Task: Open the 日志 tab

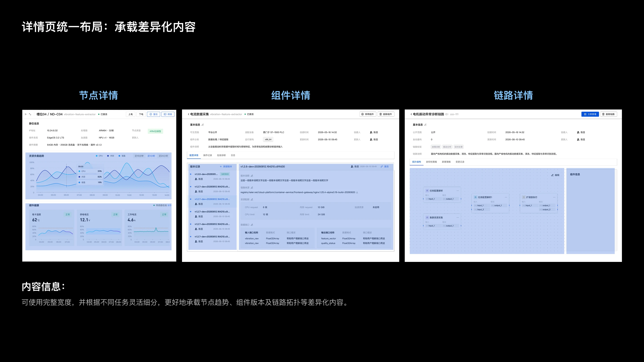Action: point(233,155)
